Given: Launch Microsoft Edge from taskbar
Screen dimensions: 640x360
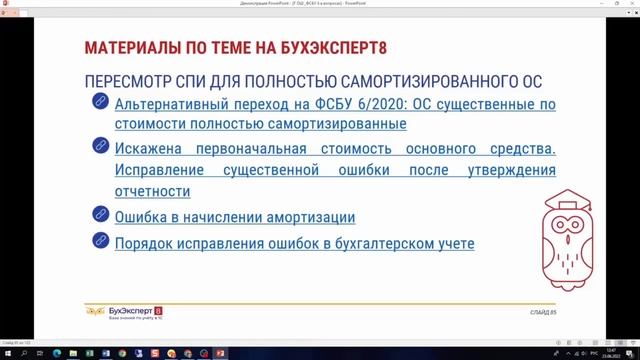Looking at the screenshot, I should tap(57, 353).
